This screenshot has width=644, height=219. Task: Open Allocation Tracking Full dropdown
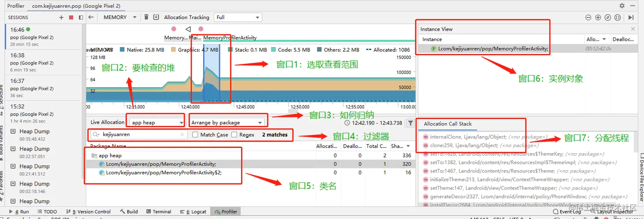pyautogui.click(x=238, y=17)
